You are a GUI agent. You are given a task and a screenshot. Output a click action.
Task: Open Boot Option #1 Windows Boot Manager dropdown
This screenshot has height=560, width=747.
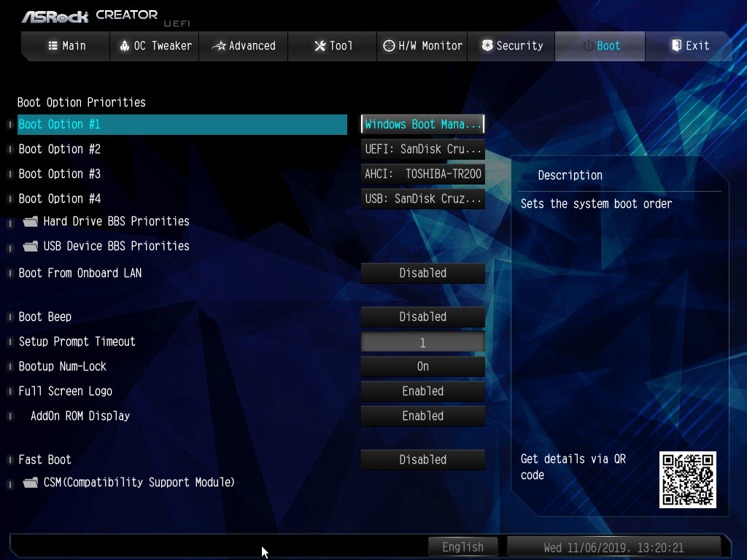pos(422,125)
